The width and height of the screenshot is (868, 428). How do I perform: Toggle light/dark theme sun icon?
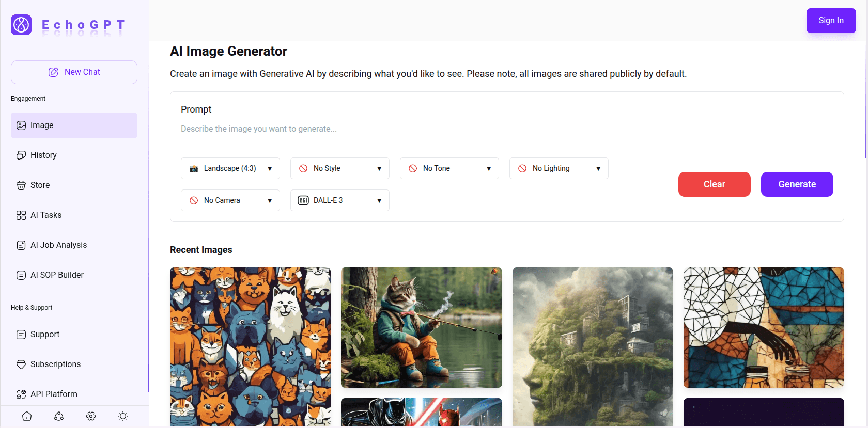tap(123, 416)
